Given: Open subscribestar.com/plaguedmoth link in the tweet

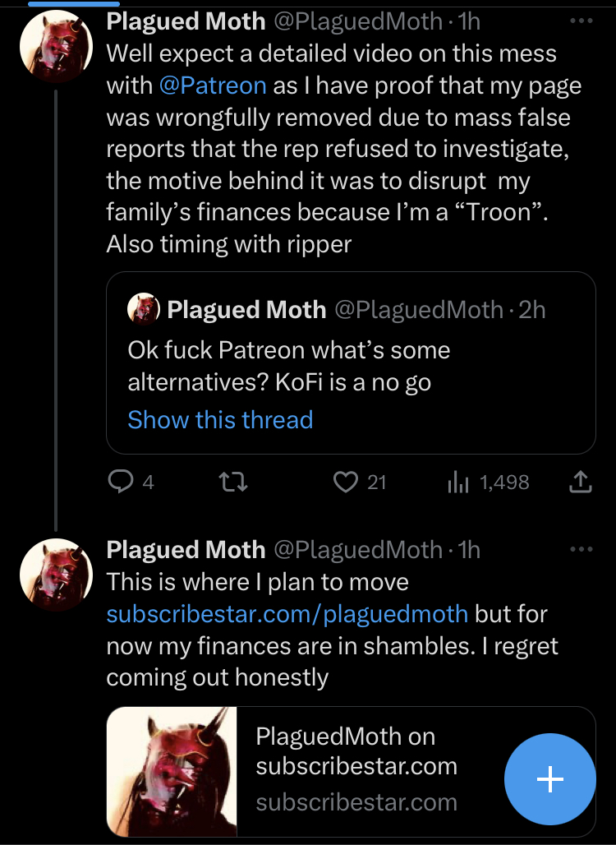Looking at the screenshot, I should pos(287,614).
